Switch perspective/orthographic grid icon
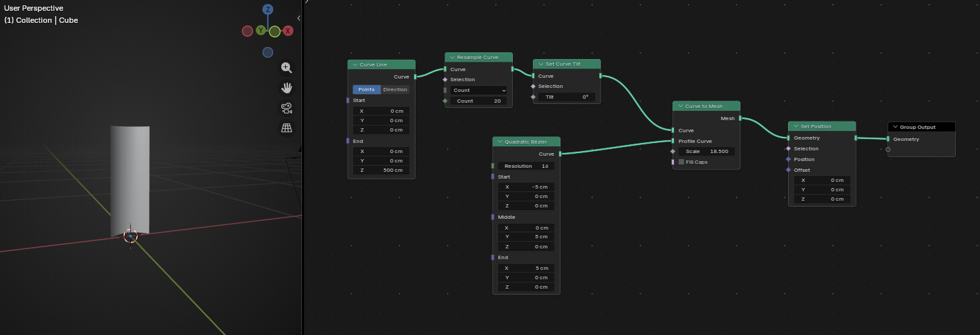This screenshot has width=980, height=335. (x=287, y=128)
